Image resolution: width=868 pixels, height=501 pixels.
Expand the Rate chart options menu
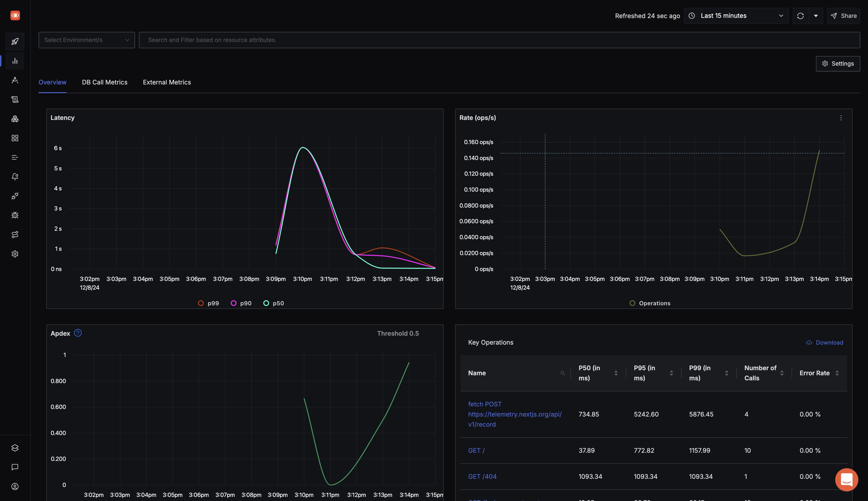[841, 118]
